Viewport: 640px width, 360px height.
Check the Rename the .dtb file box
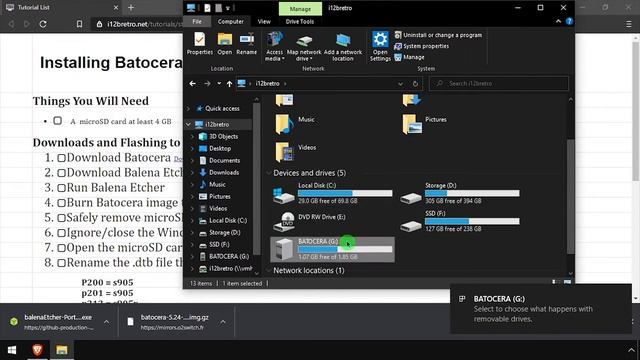click(61, 263)
